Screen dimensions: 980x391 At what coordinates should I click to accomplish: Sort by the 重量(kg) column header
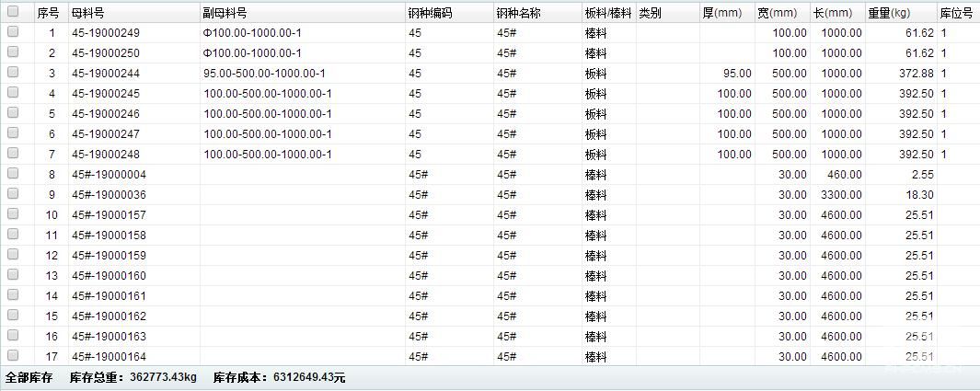pos(901,13)
